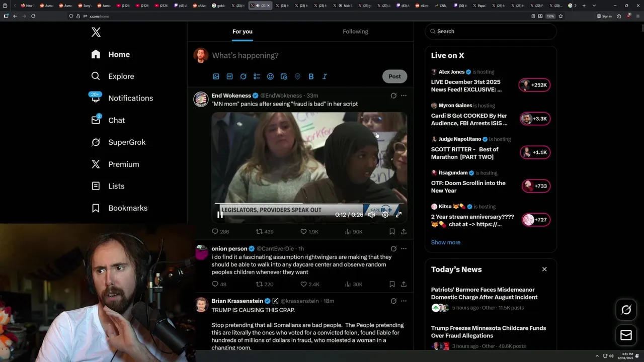Join itsagundam live +733
The height and width of the screenshot is (362, 644).
coord(536,186)
